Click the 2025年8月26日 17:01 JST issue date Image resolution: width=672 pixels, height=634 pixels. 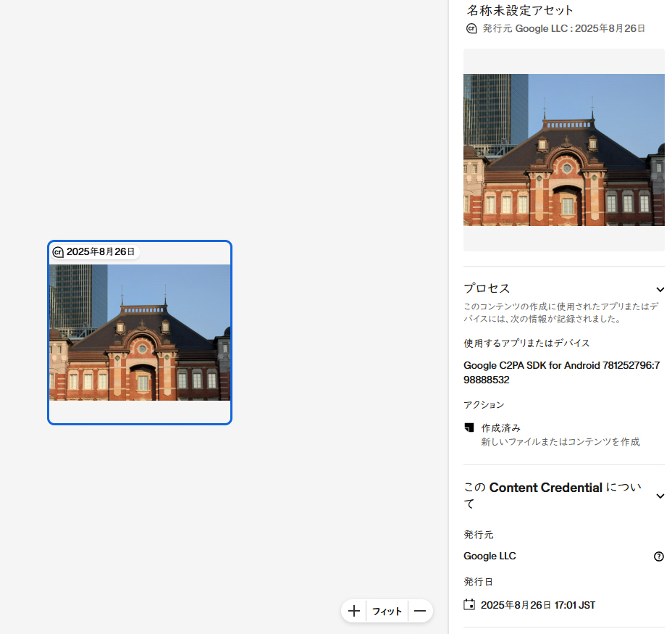(536, 605)
